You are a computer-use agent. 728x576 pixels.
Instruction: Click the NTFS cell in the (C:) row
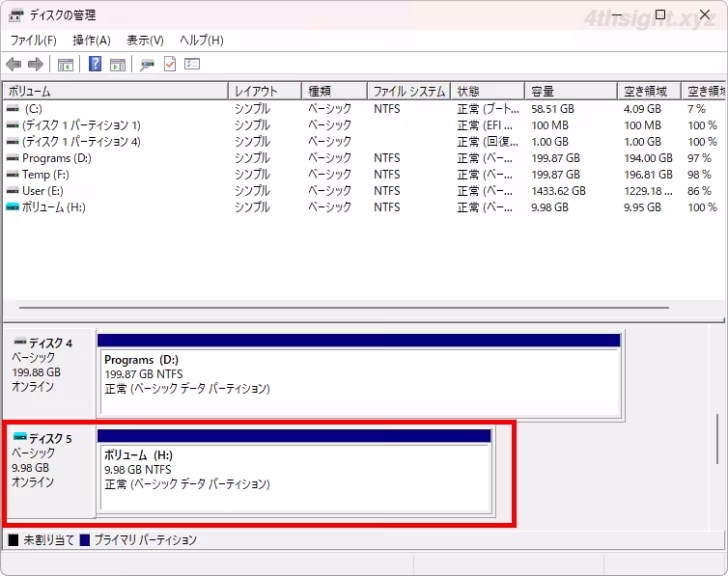coord(387,109)
